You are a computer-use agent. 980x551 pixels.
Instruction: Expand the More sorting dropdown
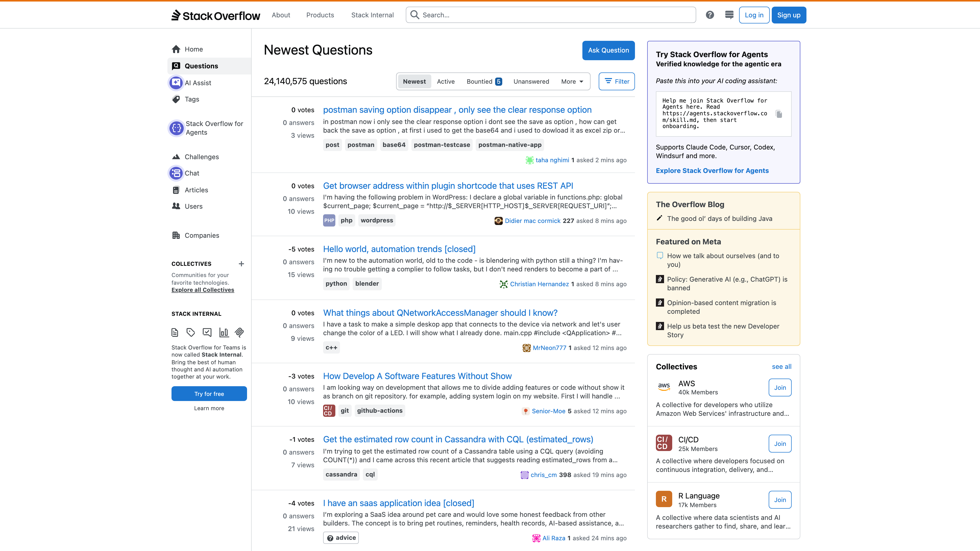point(572,81)
